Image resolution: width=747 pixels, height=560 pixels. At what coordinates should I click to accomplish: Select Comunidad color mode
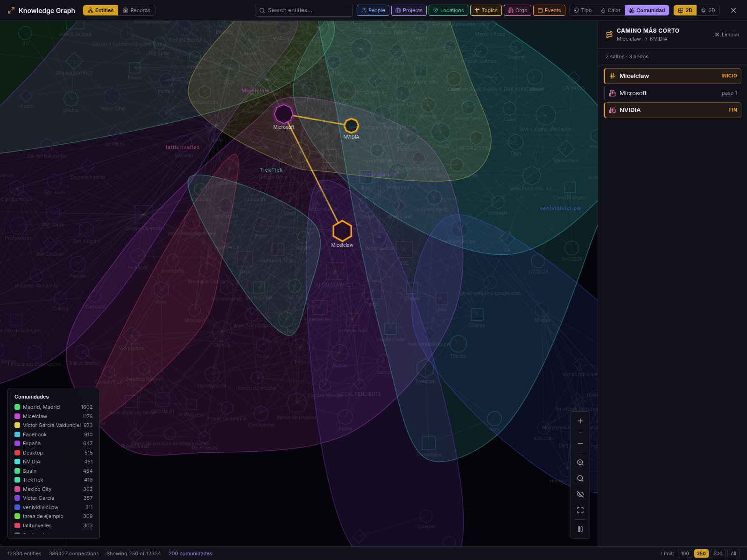click(647, 10)
